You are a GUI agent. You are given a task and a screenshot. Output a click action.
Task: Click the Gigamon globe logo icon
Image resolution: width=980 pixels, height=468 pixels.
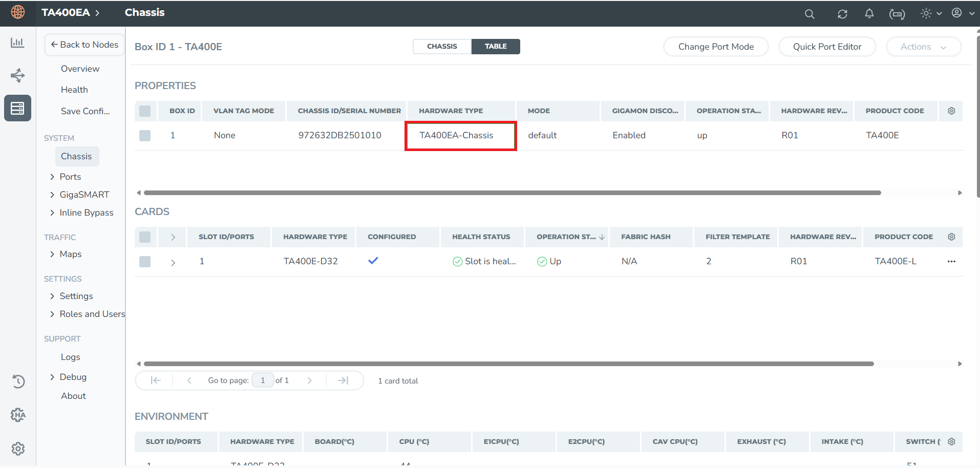click(18, 12)
